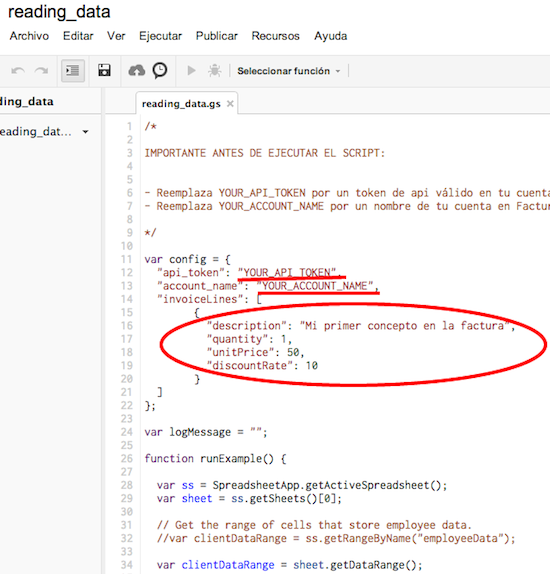Screen dimensions: 550x574
Task: Open the Ver menu
Action: 116,36
